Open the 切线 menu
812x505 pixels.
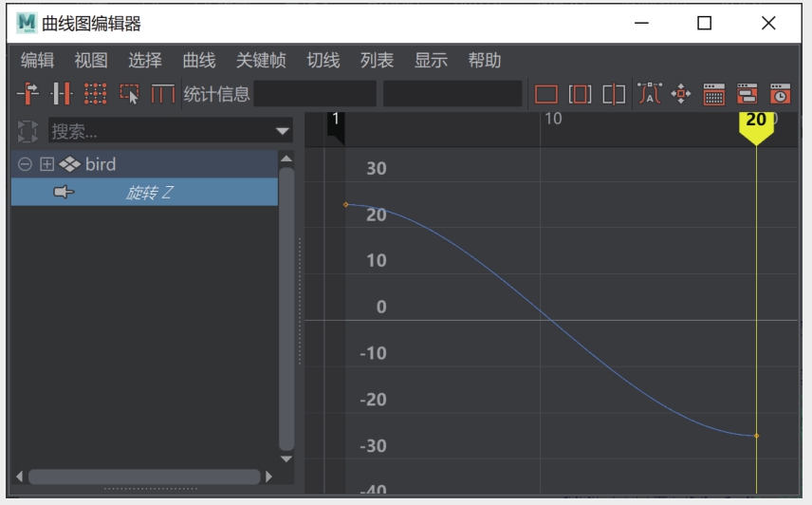pyautogui.click(x=323, y=61)
